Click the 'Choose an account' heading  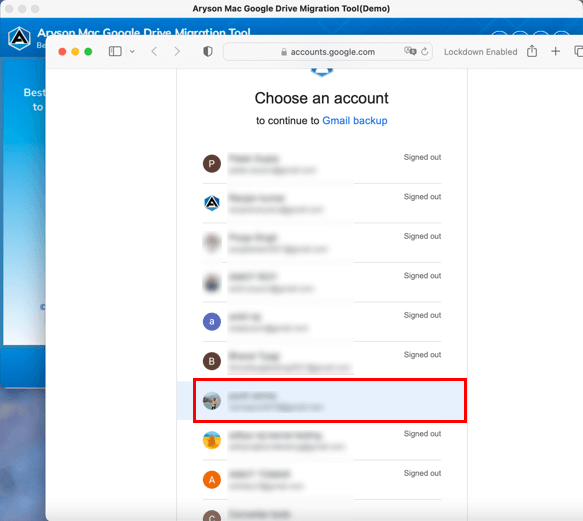tap(322, 99)
